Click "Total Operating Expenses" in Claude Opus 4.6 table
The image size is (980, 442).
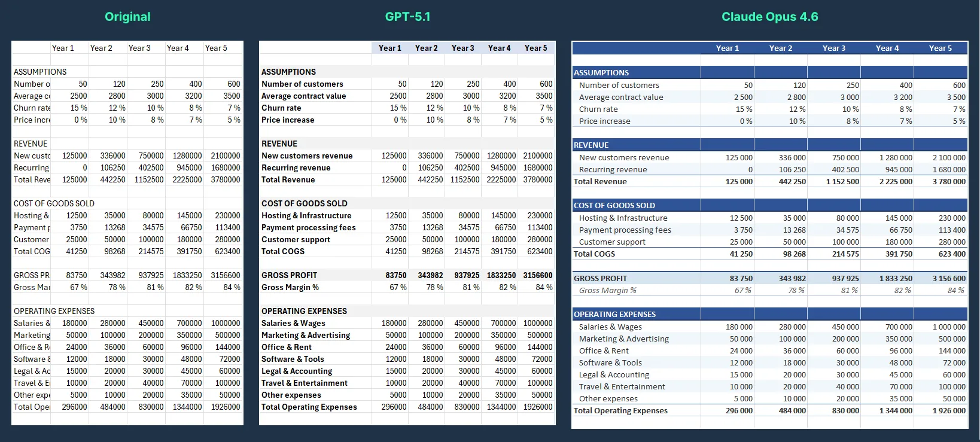tap(620, 410)
